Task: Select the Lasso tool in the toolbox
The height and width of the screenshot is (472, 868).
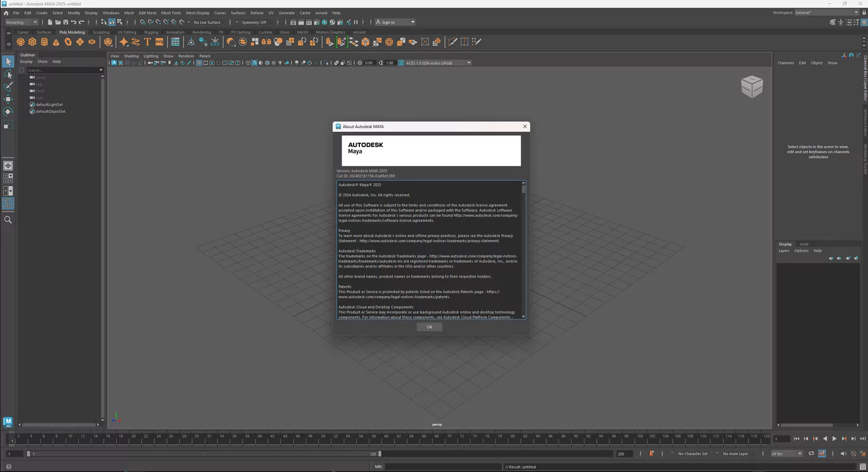Action: 8,74
